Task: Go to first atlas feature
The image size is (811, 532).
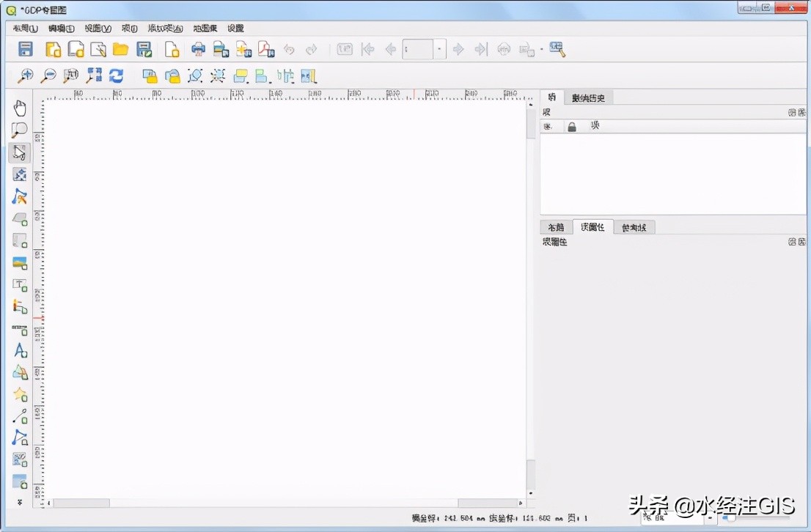Action: [x=368, y=49]
